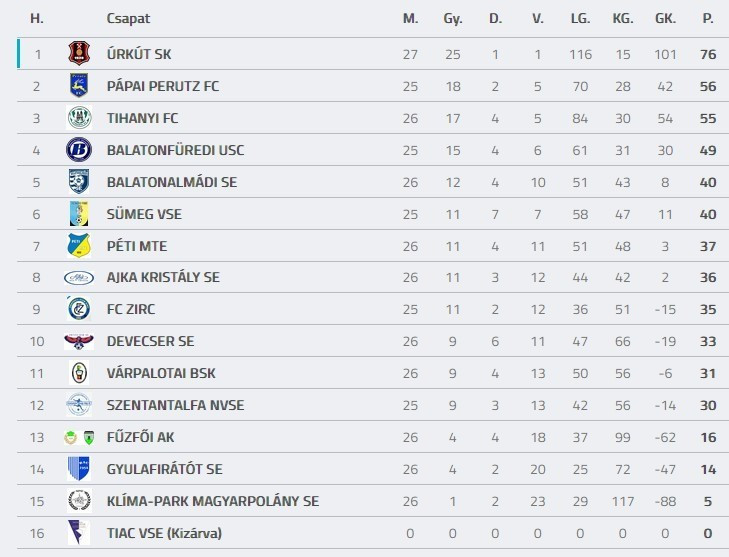This screenshot has width=729, height=557.
Task: Click the Ajka Kristály SE logo
Action: (x=79, y=278)
